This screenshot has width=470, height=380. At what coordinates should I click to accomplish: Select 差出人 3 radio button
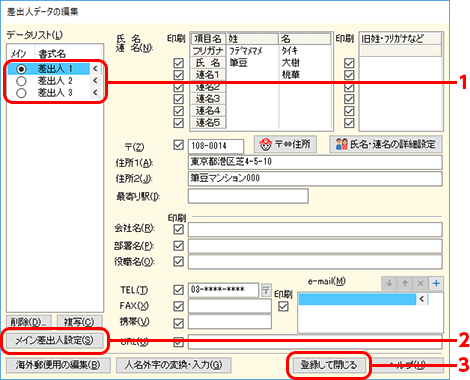[21, 93]
